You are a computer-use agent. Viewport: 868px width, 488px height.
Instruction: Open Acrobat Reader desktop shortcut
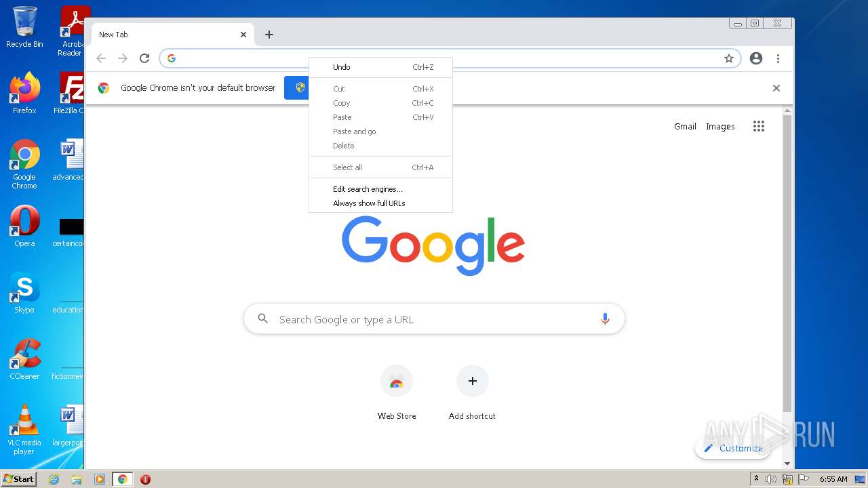[x=71, y=31]
